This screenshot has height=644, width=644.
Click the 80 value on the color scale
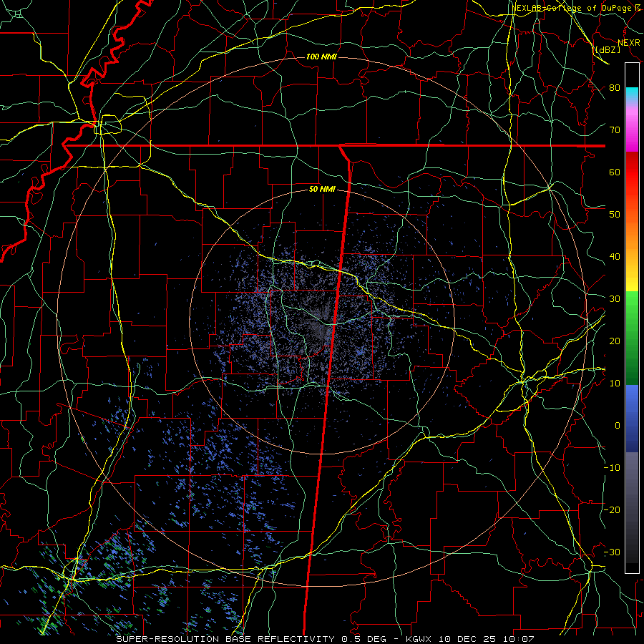click(x=615, y=88)
